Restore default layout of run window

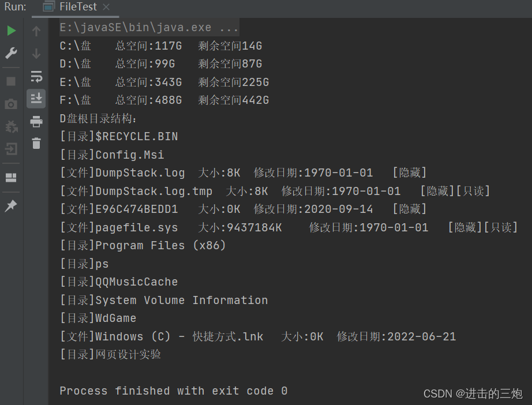pos(12,177)
